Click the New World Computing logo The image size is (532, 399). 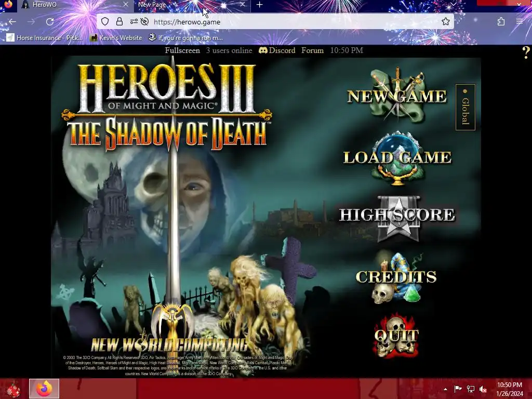(170, 344)
